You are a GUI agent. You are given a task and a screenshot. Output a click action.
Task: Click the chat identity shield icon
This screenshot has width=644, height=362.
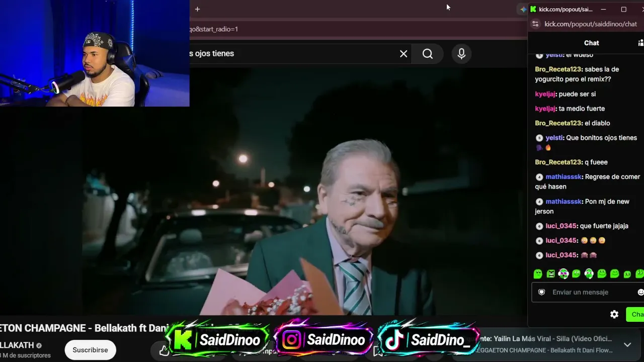tap(542, 292)
